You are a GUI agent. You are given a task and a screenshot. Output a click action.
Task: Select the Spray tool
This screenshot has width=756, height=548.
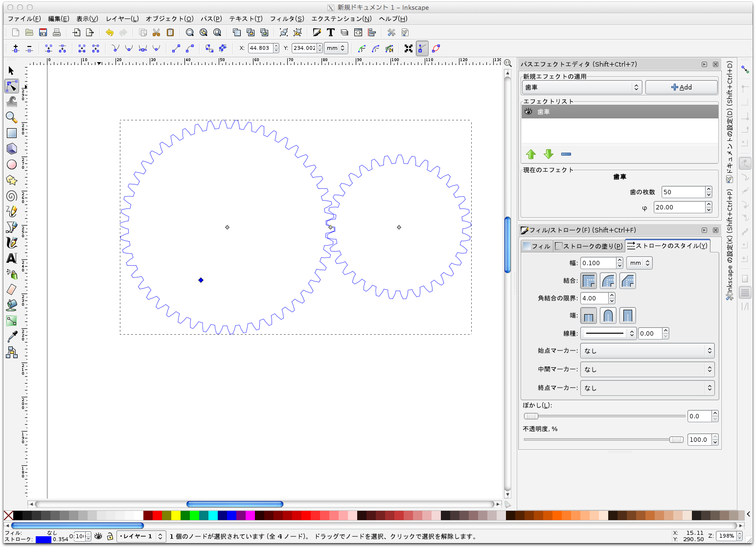pos(12,274)
